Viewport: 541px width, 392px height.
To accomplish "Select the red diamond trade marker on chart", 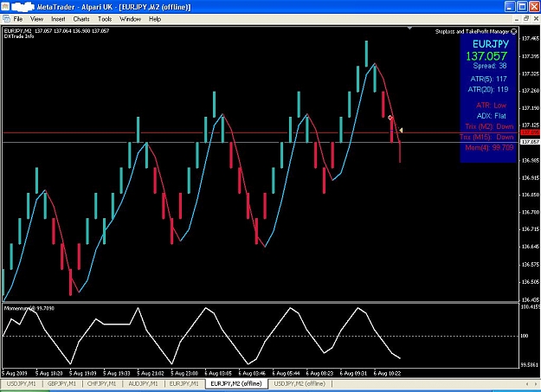I will coord(390,118).
